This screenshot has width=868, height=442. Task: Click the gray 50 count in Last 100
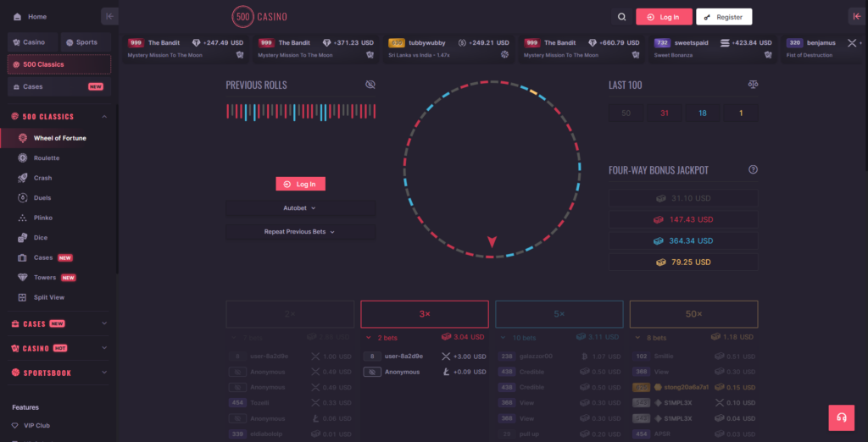(626, 113)
